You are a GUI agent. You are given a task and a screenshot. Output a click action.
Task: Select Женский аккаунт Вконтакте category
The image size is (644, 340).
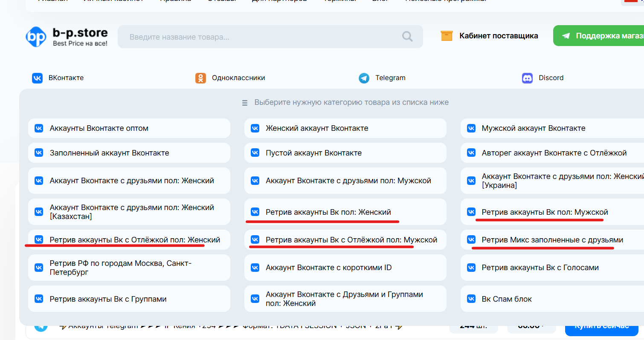click(345, 128)
